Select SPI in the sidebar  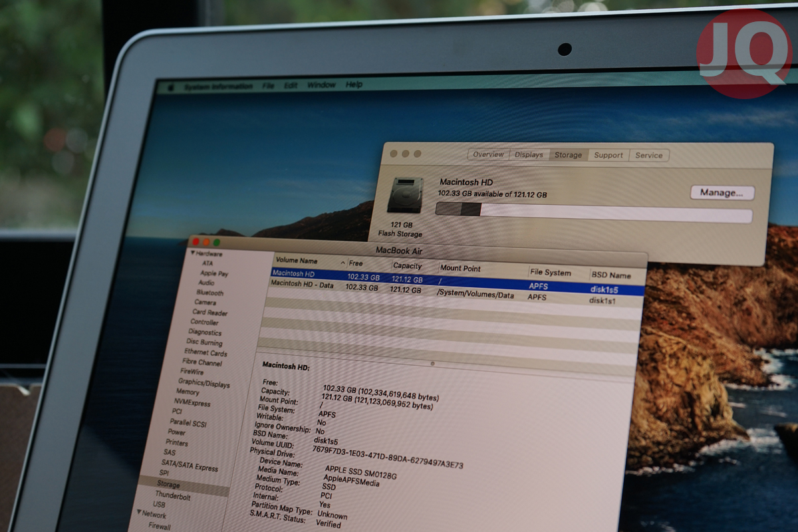164,473
